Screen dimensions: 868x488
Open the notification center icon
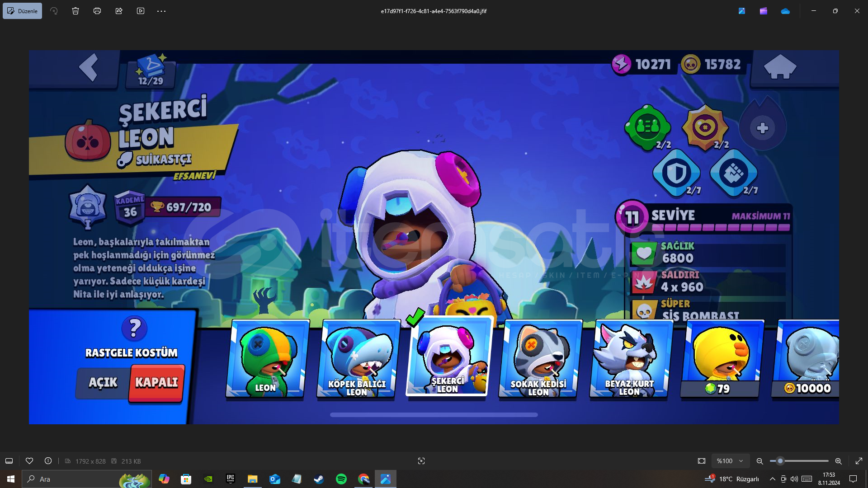(853, 479)
